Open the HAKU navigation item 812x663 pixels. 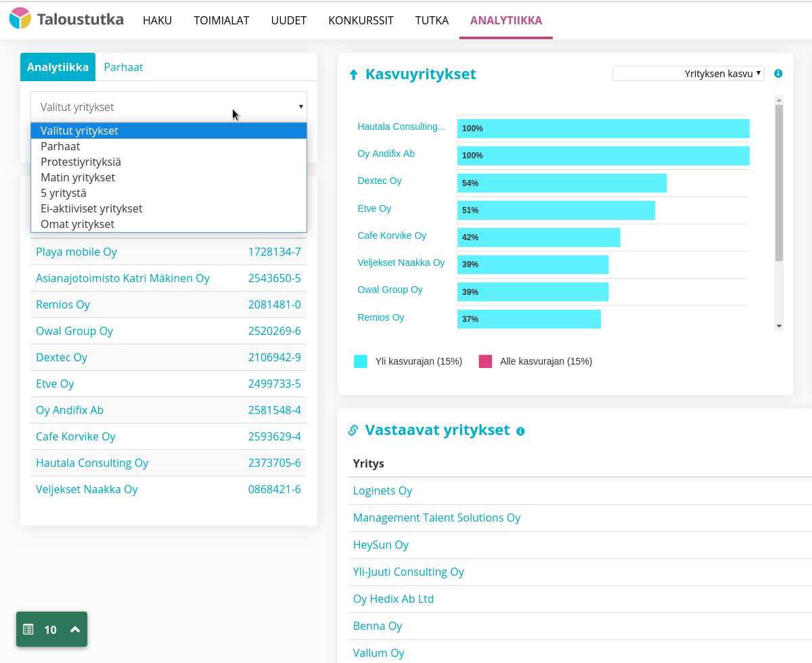tap(157, 20)
